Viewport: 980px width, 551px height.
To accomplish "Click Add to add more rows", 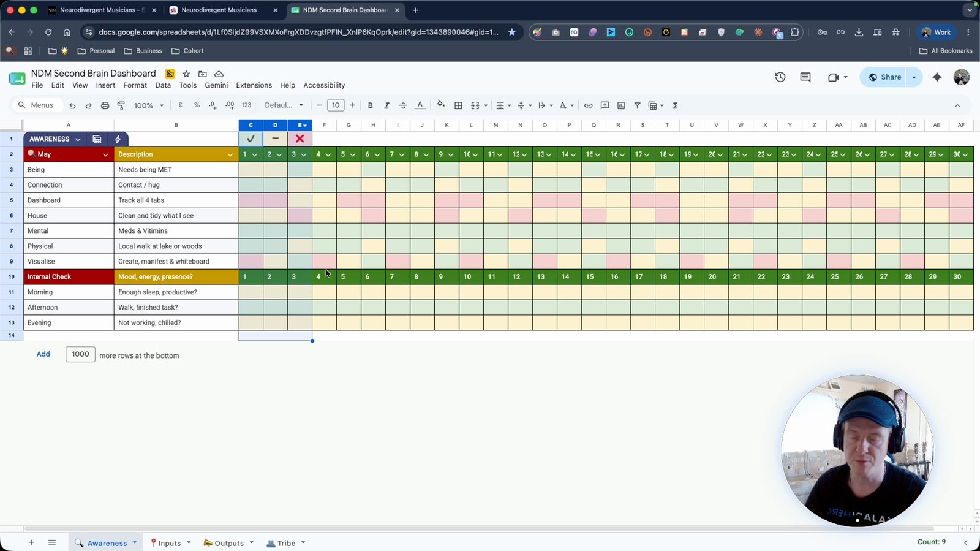I will click(43, 354).
